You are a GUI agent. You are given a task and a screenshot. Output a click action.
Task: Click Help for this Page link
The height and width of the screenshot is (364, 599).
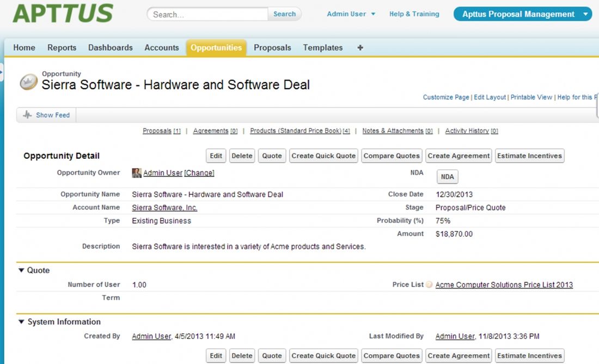click(x=577, y=97)
